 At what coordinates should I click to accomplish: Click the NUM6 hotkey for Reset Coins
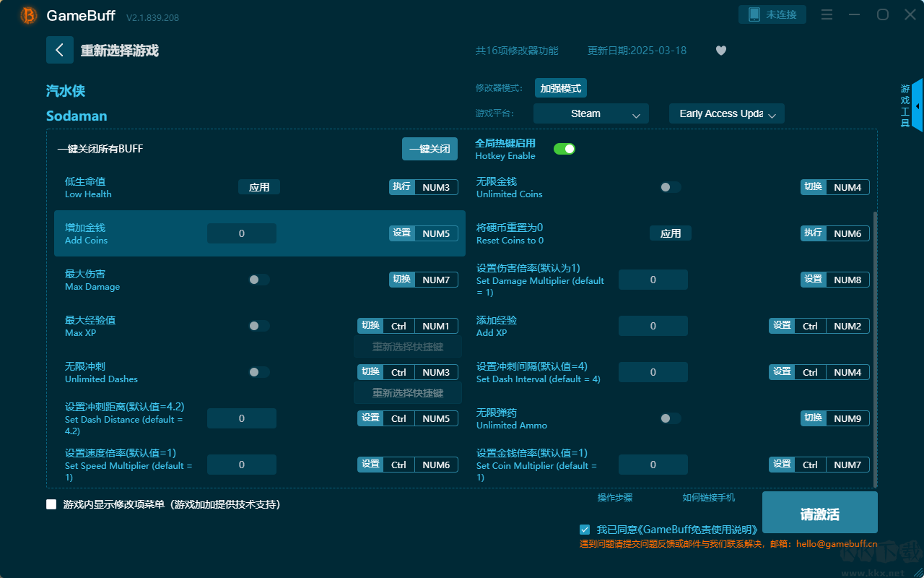click(847, 233)
